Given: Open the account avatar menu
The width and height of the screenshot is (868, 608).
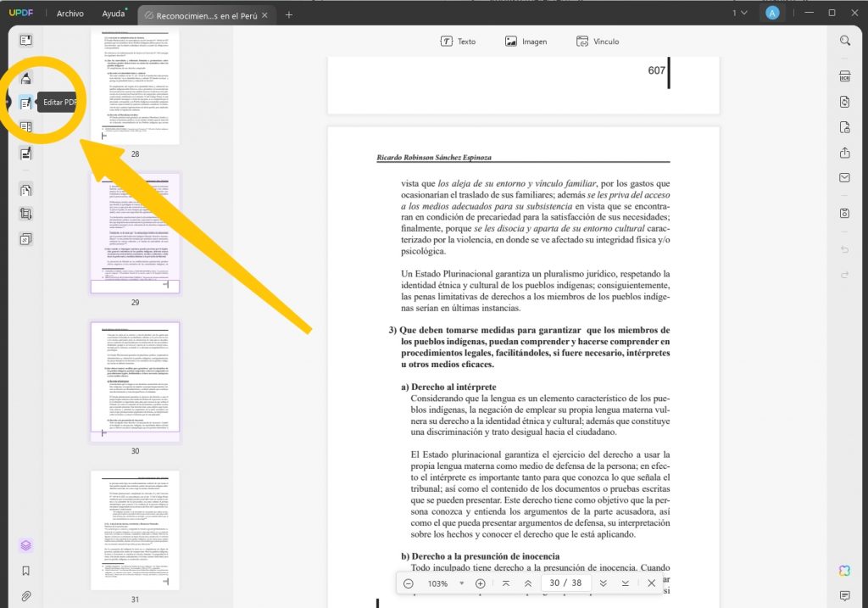Looking at the screenshot, I should 771,13.
